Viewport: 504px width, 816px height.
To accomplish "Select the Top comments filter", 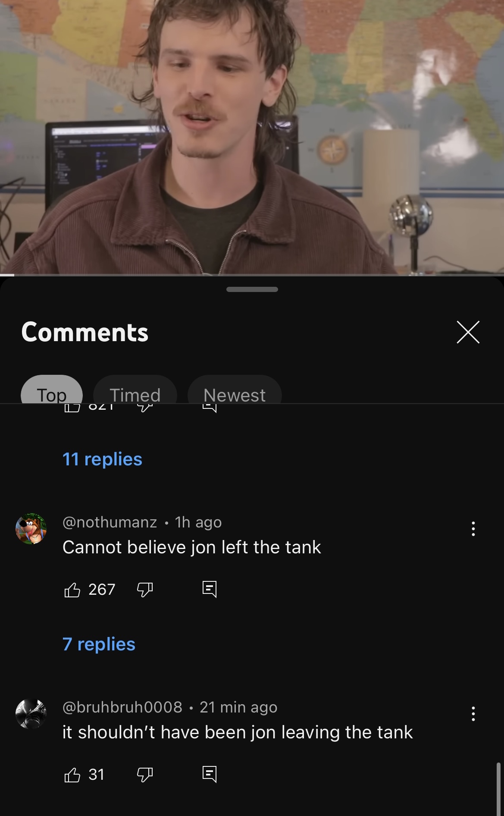I will pos(52,389).
